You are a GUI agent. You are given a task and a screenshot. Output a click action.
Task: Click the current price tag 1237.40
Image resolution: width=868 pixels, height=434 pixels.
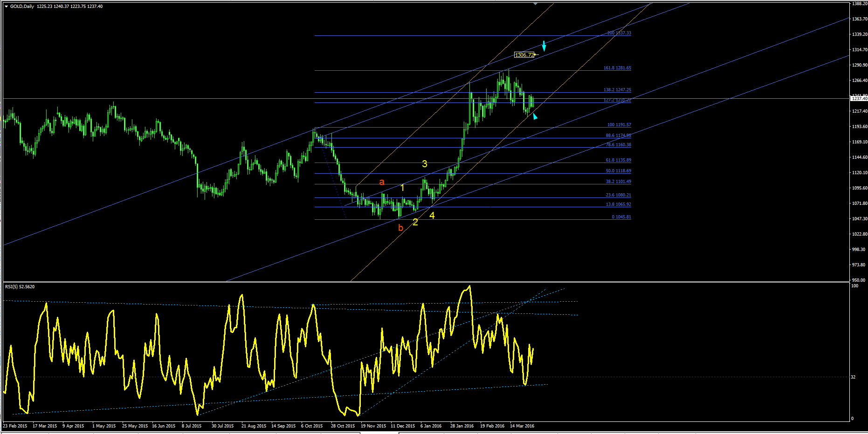tap(859, 98)
